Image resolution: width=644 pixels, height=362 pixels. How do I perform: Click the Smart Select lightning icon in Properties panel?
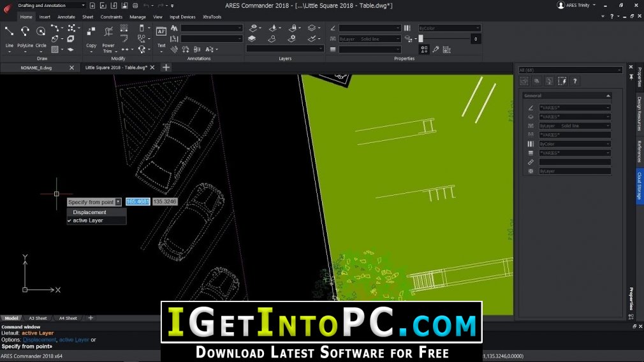click(562, 81)
